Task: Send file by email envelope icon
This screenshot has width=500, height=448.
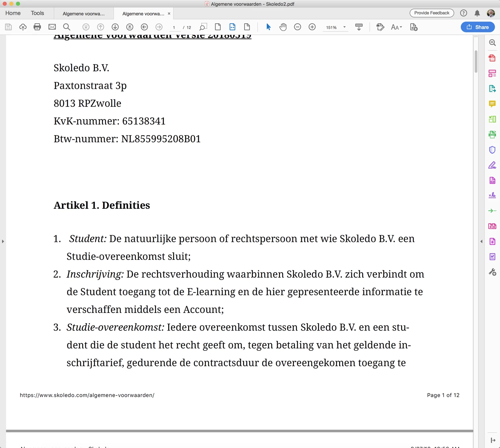Action: tap(52, 27)
